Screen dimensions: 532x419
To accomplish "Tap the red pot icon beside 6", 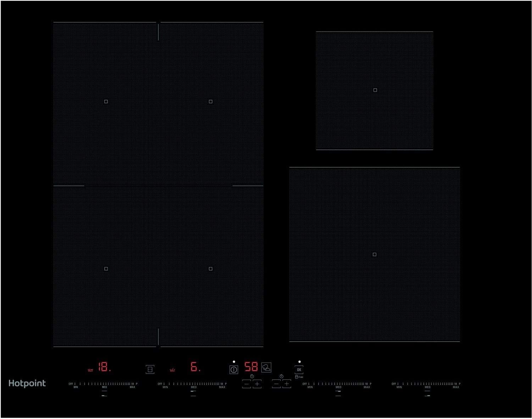I will pyautogui.click(x=172, y=370).
